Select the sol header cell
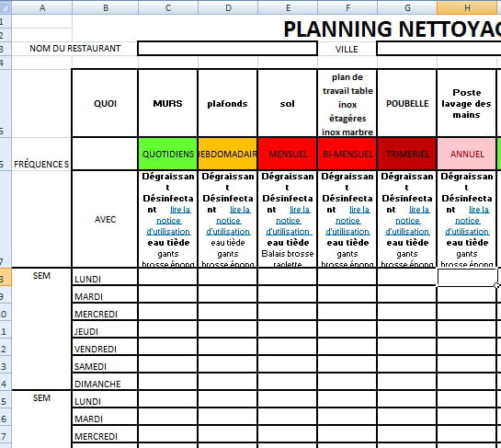501x448 pixels. tap(287, 103)
